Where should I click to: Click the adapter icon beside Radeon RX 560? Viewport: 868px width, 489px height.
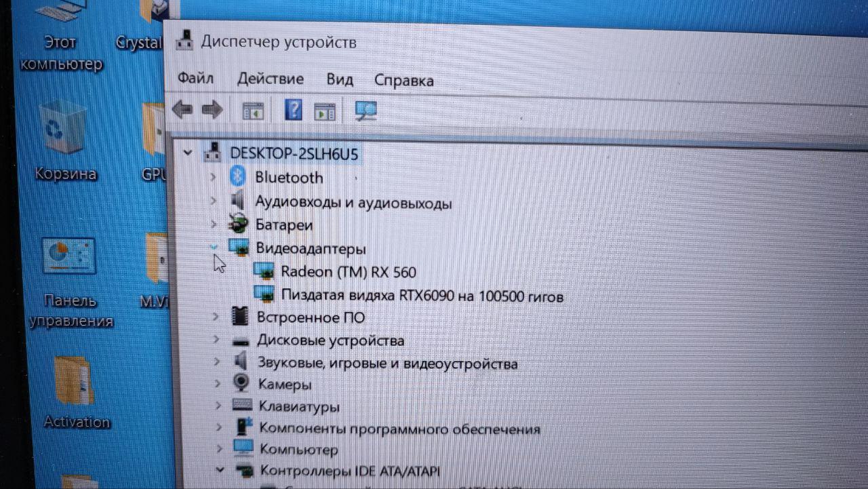pos(264,271)
